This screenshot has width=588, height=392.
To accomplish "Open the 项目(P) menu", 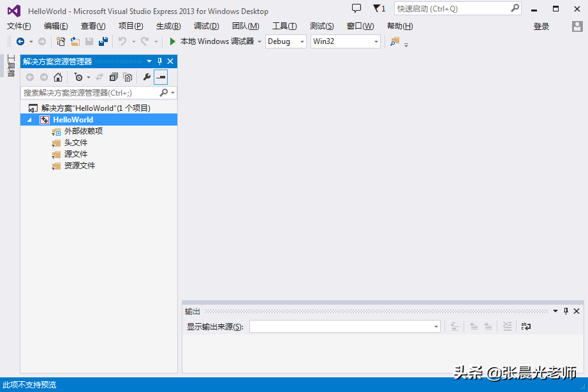I will coord(131,26).
